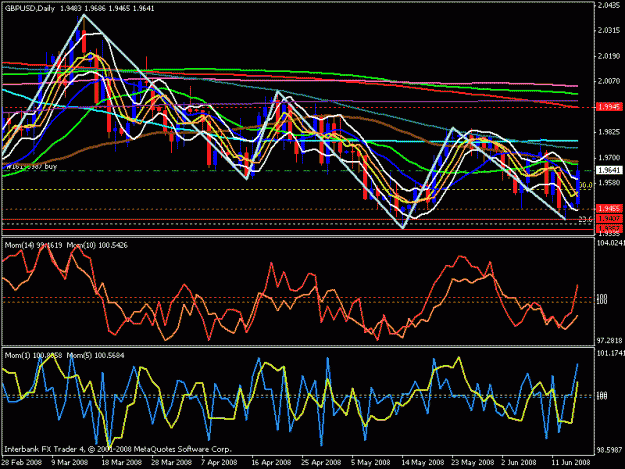Click the 104.0241 momentum scale label
The width and height of the screenshot is (625, 469).
(x=610, y=243)
